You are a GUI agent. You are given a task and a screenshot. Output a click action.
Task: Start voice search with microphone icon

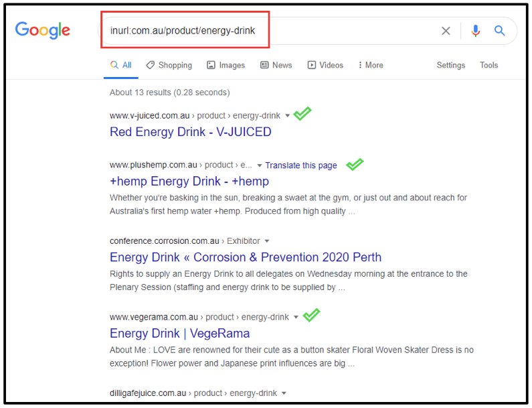click(476, 31)
